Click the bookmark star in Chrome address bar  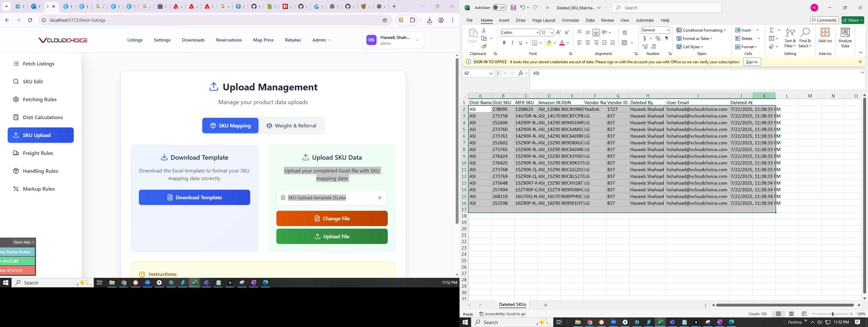click(385, 20)
